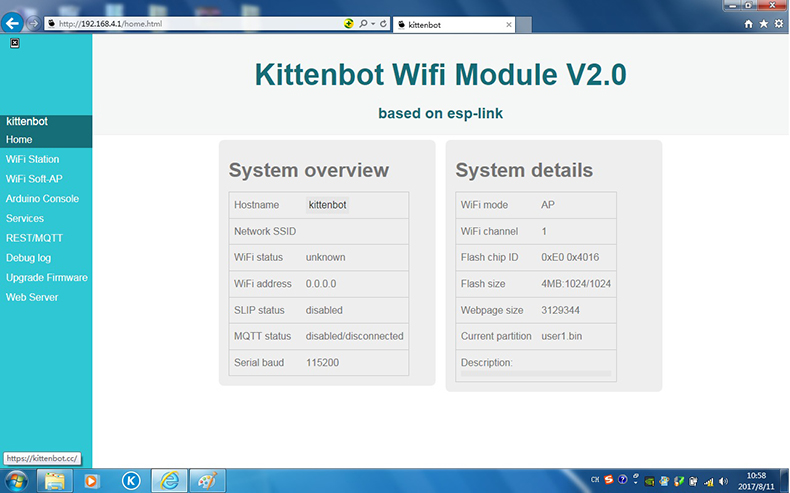Click the Upgrade Firmware link
Viewport: 790px width, 493px height.
pos(47,278)
